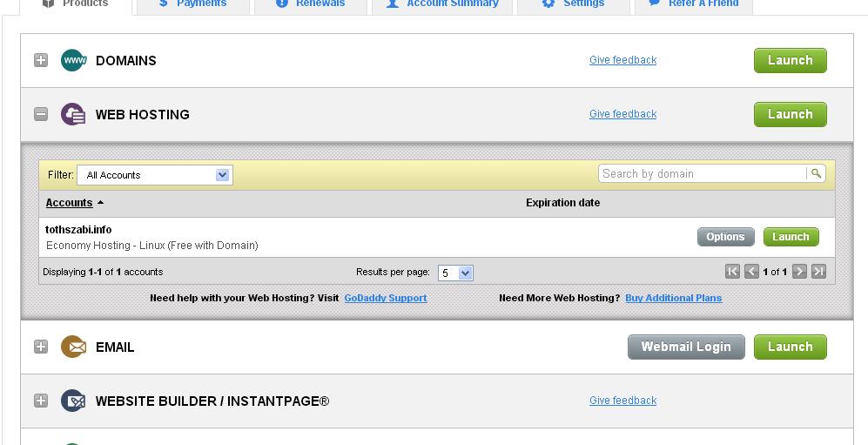Sort by Accounts column header
This screenshot has width=868, height=445.
(69, 203)
